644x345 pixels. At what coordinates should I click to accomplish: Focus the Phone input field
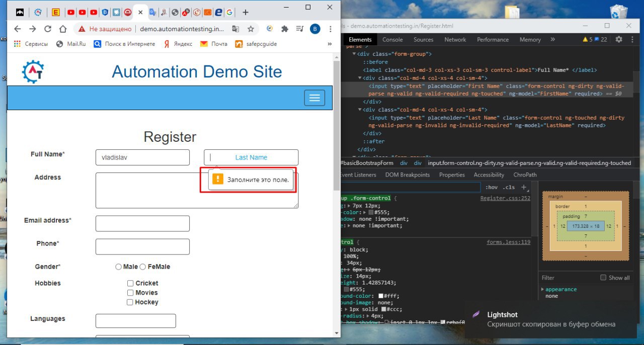tap(142, 247)
